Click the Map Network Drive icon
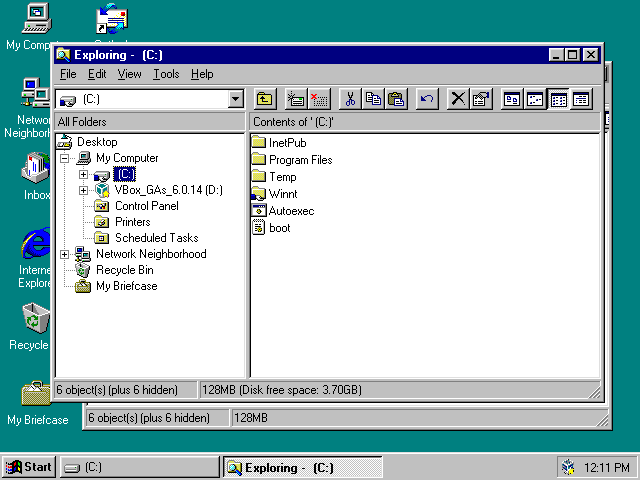Screen dimensions: 640x480 [296, 99]
